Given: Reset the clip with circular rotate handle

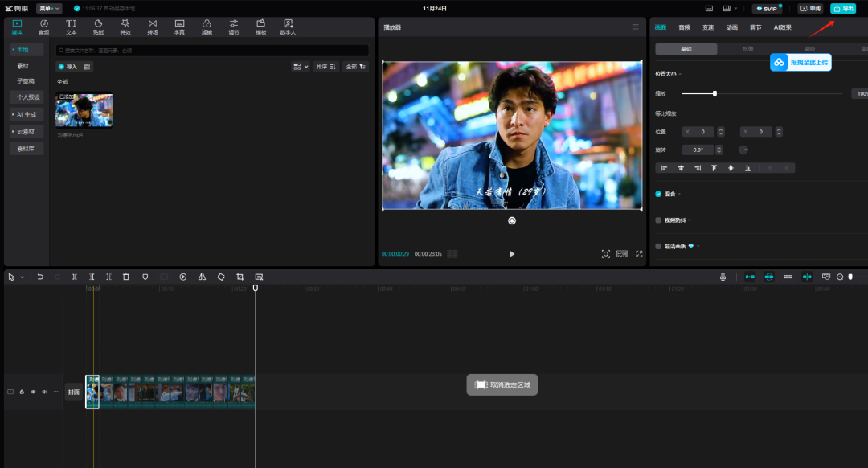Looking at the screenshot, I should pyautogui.click(x=512, y=220).
